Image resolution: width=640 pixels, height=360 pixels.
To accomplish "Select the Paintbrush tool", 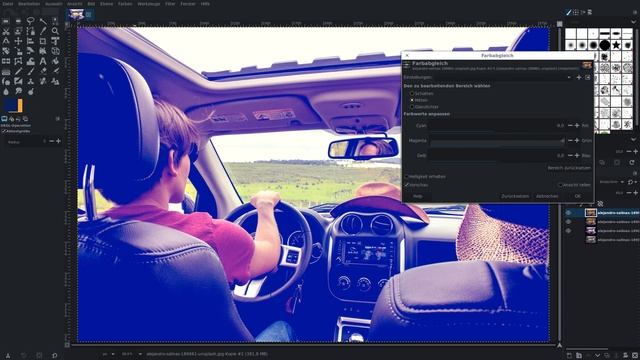I will tap(30, 72).
